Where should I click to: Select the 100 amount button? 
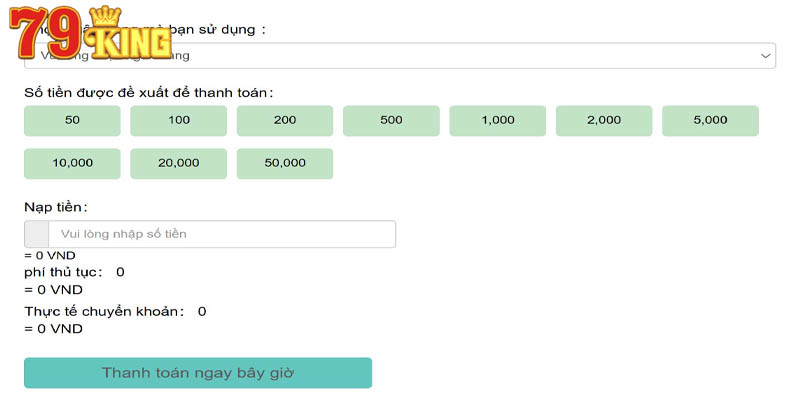tap(179, 120)
